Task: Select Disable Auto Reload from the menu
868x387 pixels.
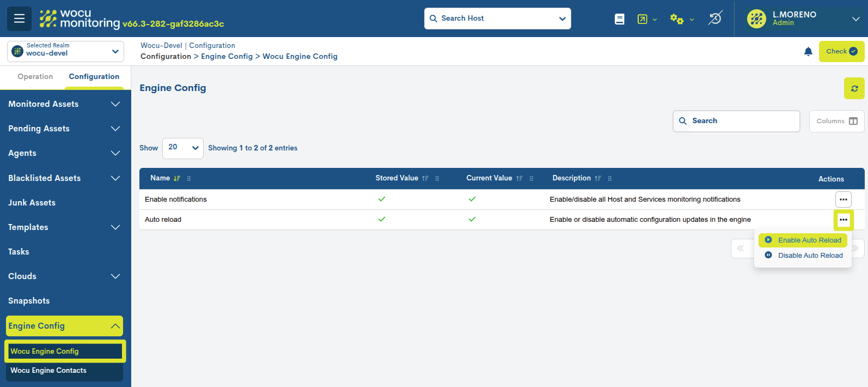Action: (x=810, y=256)
